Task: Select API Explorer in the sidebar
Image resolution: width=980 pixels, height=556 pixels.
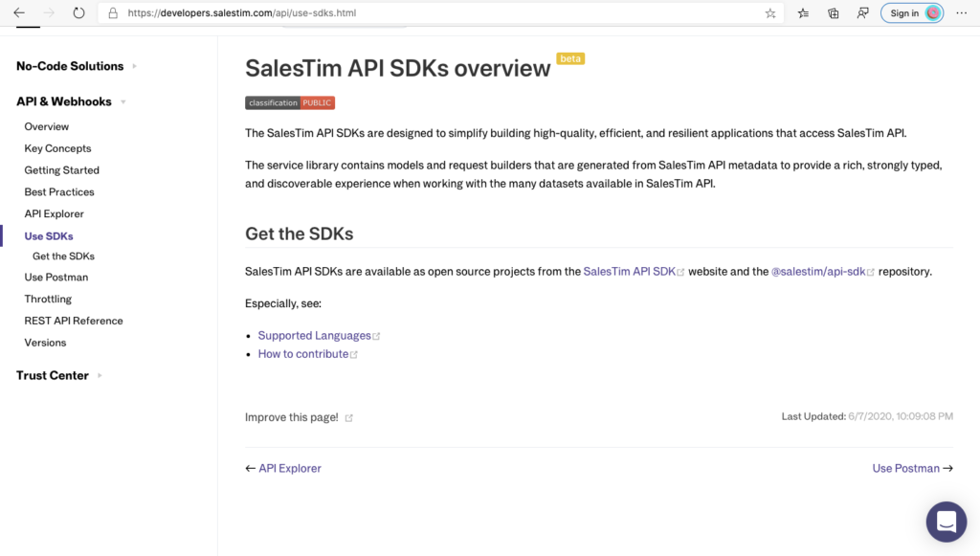Action: (54, 214)
